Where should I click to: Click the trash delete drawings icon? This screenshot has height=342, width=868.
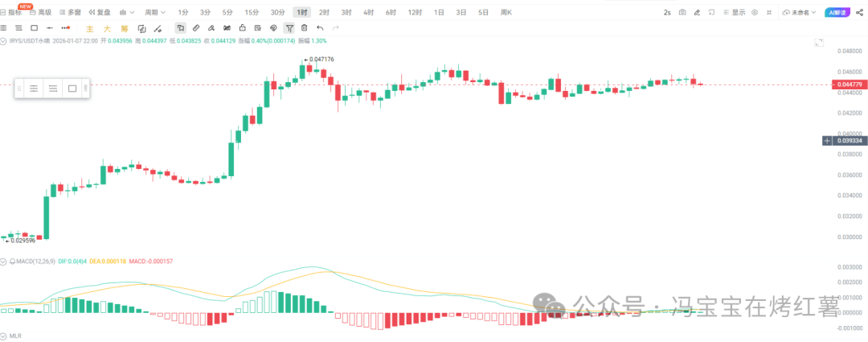304,28
